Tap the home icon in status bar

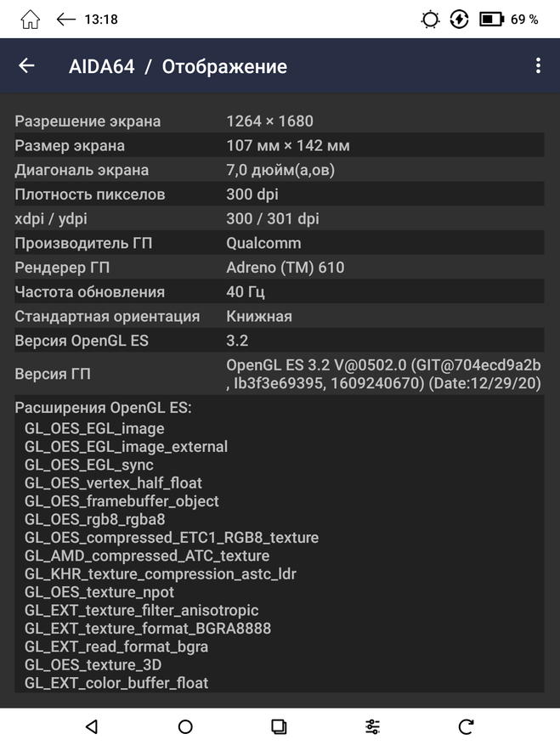click(x=30, y=19)
